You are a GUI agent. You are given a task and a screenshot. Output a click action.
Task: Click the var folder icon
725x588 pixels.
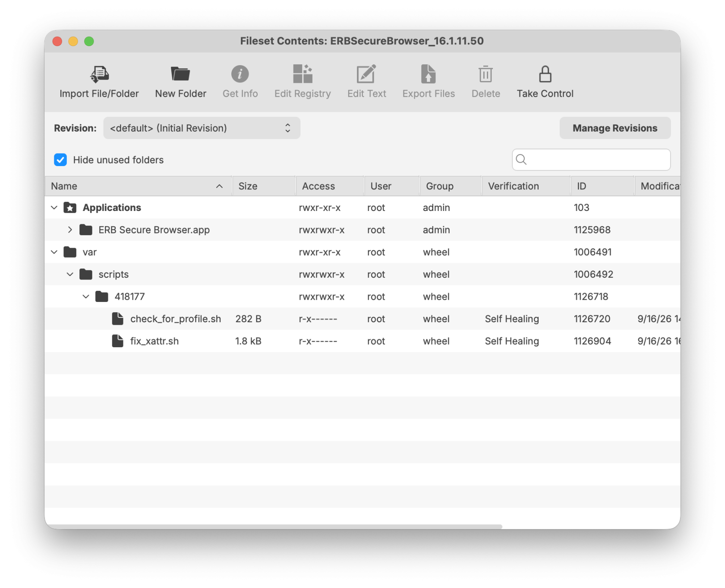(70, 252)
